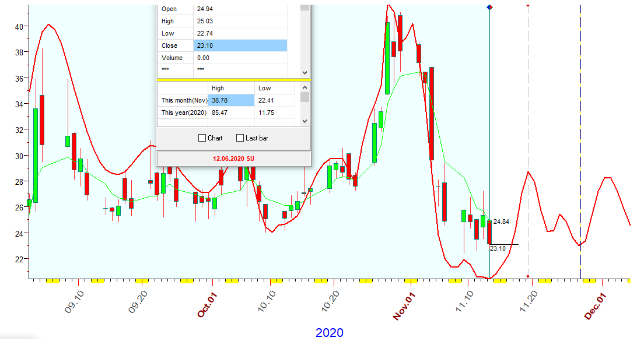The height and width of the screenshot is (341, 644).
Task: Click the 2020 year label below the axis
Action: click(x=330, y=332)
